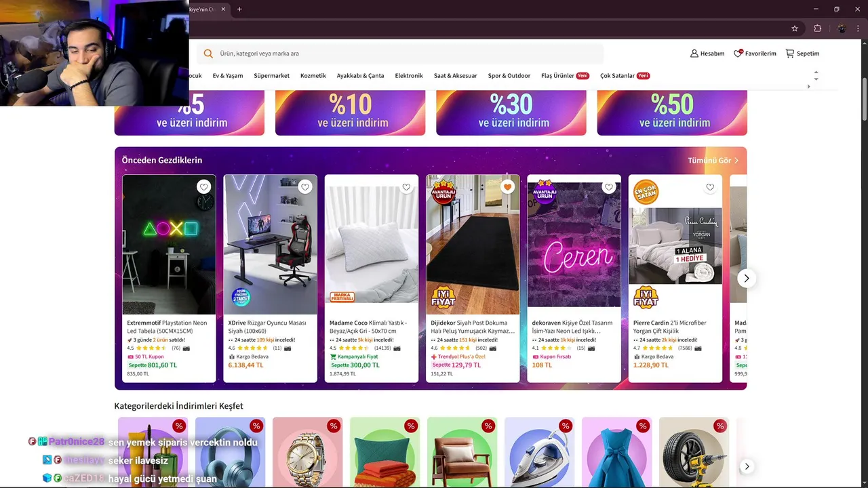This screenshot has height=488, width=868.
Task: Open Pierre Cardin Yorgan product image
Action: 675,245
